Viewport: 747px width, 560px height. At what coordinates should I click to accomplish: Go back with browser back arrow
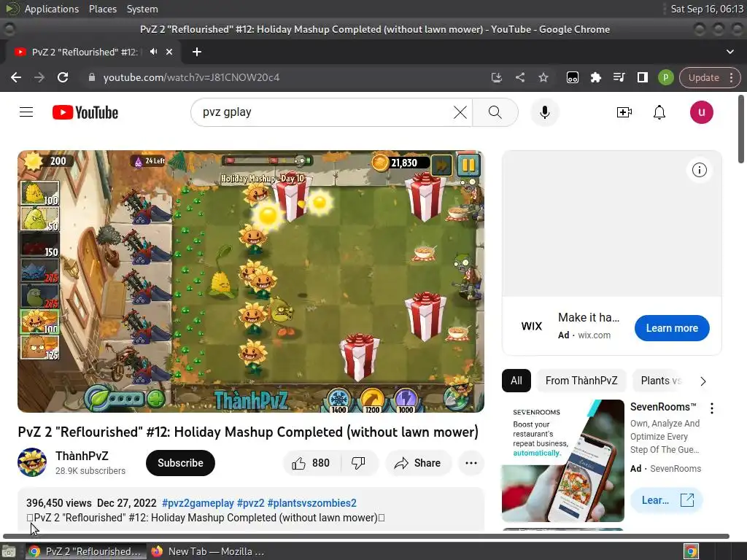(x=16, y=77)
